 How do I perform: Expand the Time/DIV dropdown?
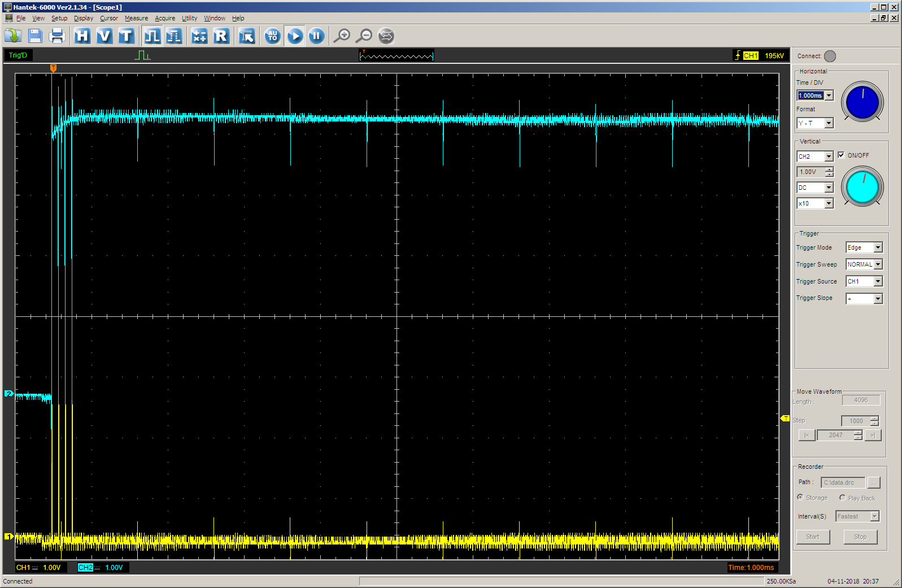coord(829,95)
